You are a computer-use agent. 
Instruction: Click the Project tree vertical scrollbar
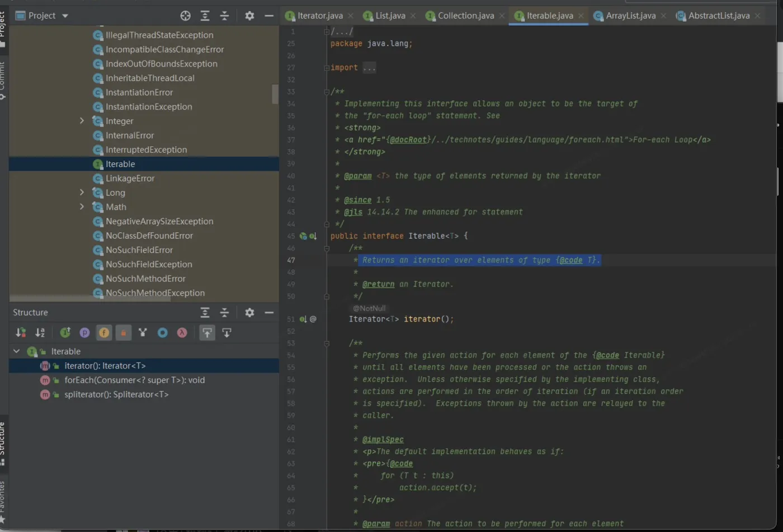tap(275, 94)
